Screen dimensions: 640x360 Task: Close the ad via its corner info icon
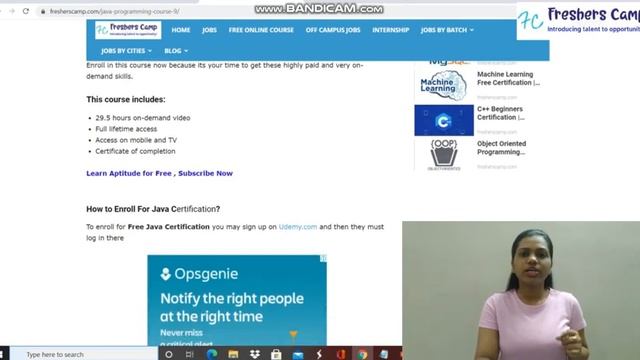(323, 258)
